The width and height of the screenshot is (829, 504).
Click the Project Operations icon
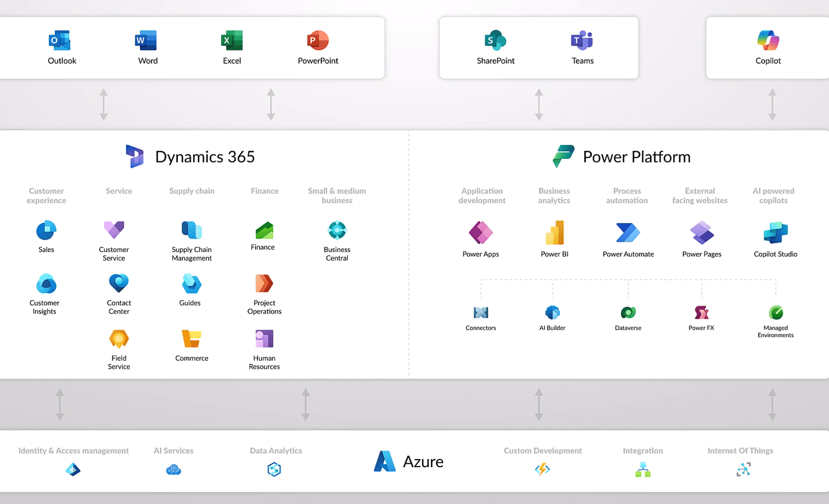(x=264, y=284)
